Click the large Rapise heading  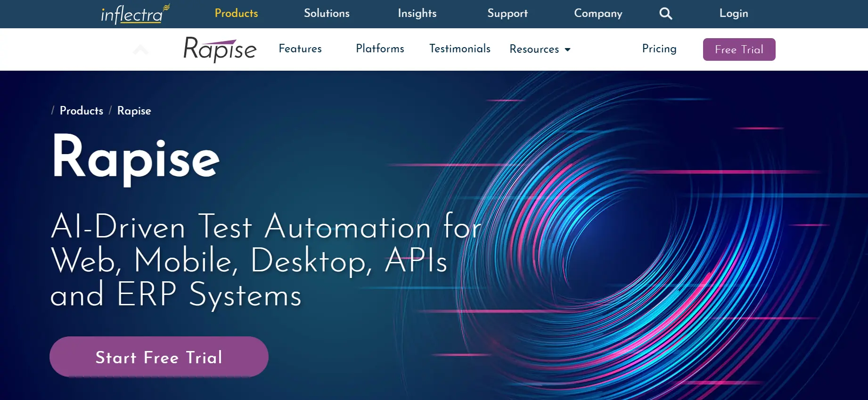(x=136, y=159)
